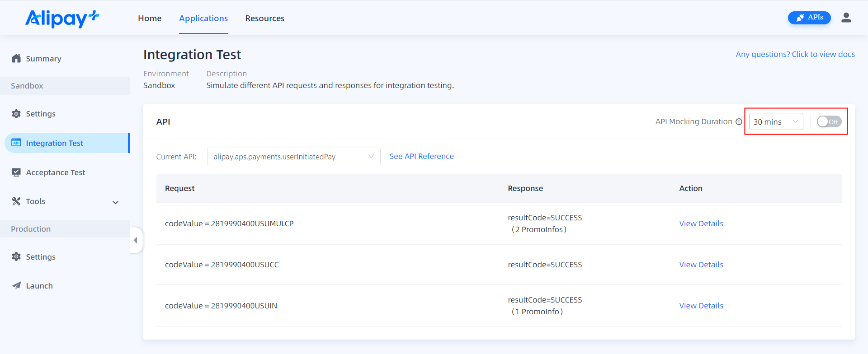Click the Acceptance Test checkmark icon
This screenshot has height=354, width=868.
point(16,172)
